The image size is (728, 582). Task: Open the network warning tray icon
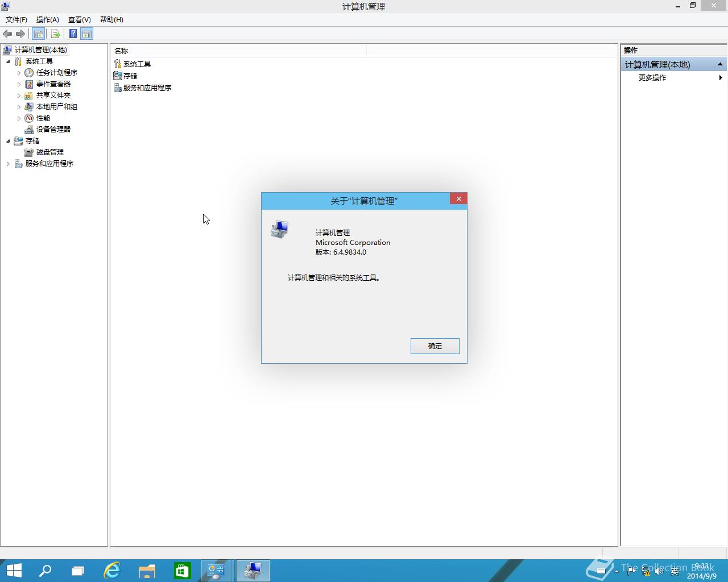tap(646, 571)
